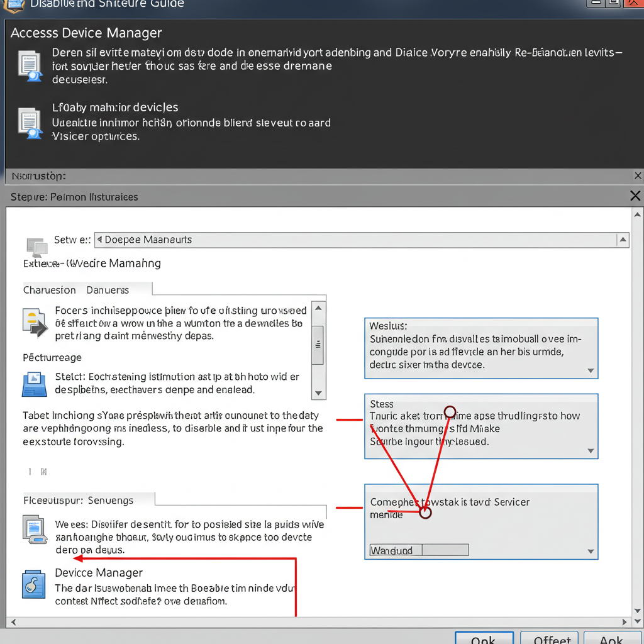Image resolution: width=644 pixels, height=644 pixels.
Task: Click the "Ook" button
Action: (x=484, y=638)
